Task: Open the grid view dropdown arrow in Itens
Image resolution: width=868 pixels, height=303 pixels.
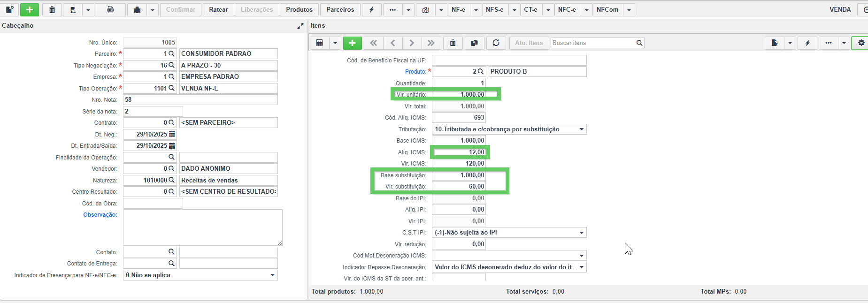Action: (335, 43)
